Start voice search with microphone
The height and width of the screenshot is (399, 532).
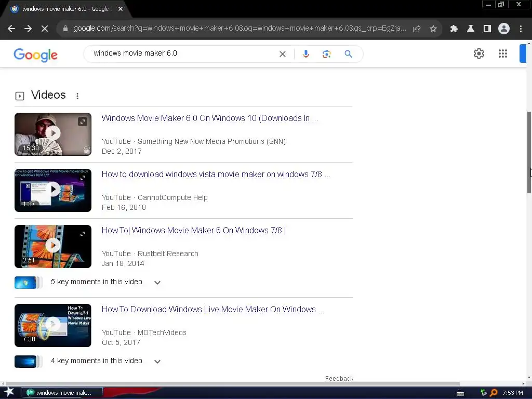click(x=305, y=54)
